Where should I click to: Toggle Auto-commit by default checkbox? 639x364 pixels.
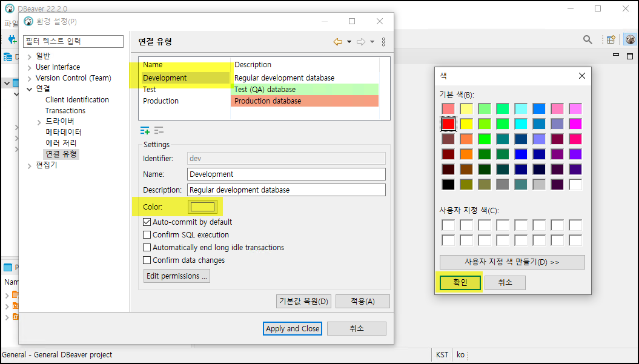tap(147, 222)
